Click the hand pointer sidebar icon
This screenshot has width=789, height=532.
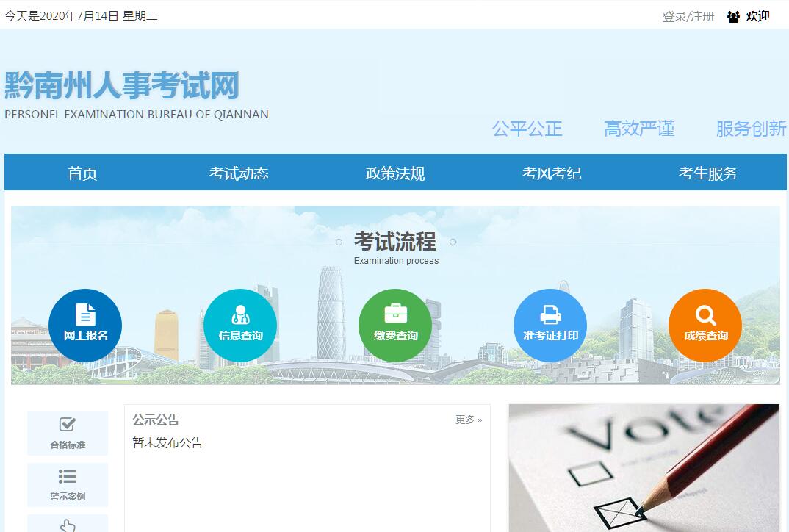click(68, 525)
